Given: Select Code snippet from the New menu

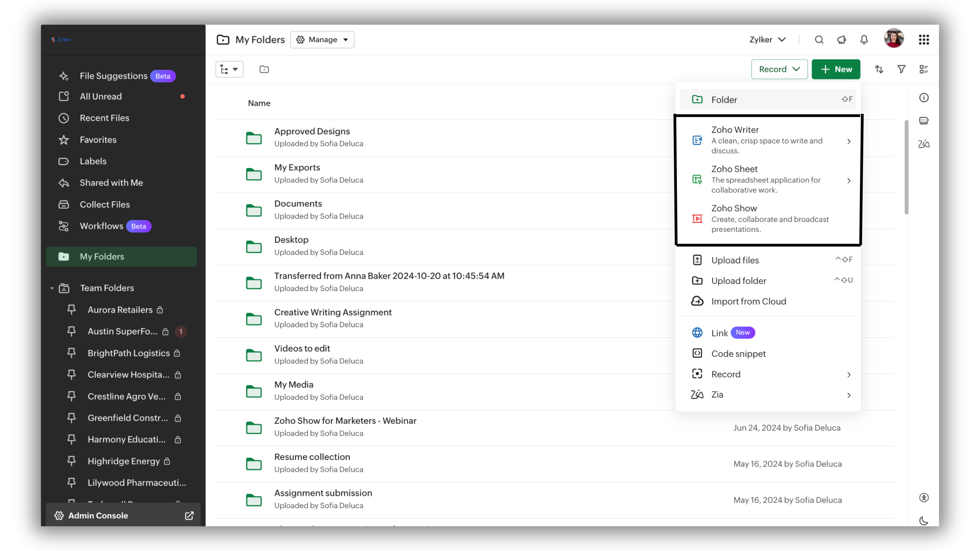Looking at the screenshot, I should 738,354.
